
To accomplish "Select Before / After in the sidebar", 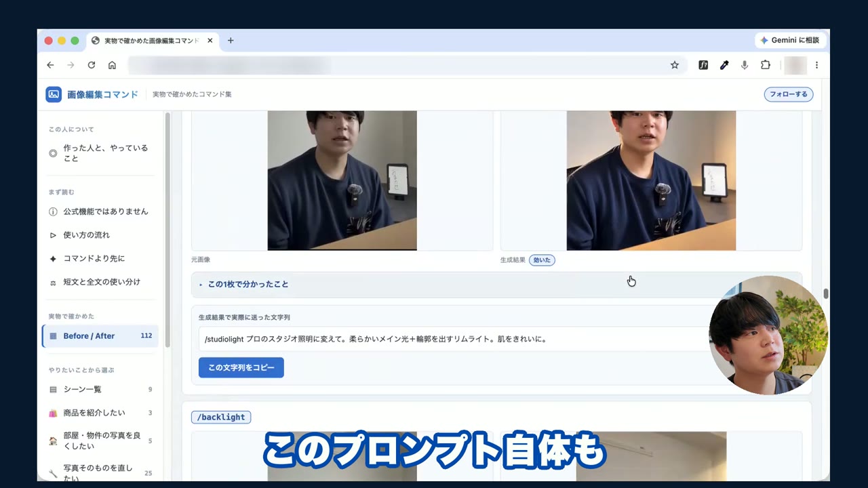I will [100, 336].
